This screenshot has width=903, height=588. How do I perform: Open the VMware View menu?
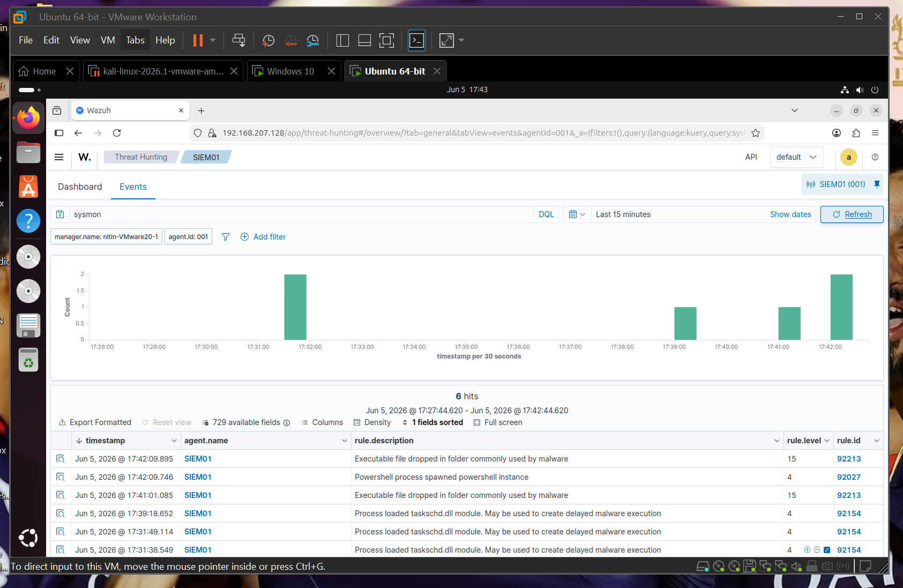point(80,40)
